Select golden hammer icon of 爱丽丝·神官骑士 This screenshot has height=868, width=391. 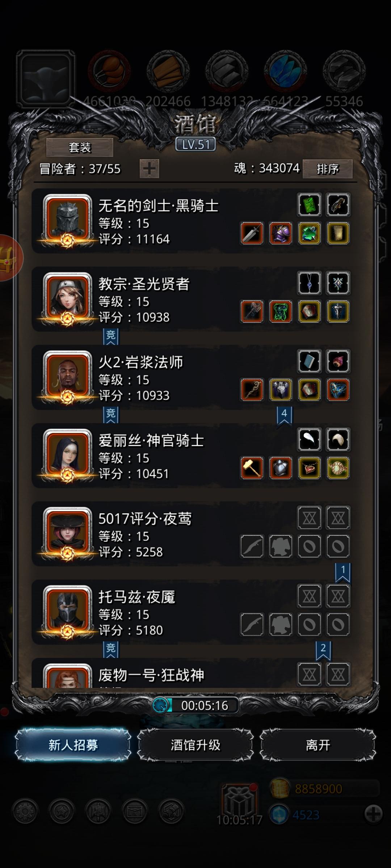[x=252, y=468]
